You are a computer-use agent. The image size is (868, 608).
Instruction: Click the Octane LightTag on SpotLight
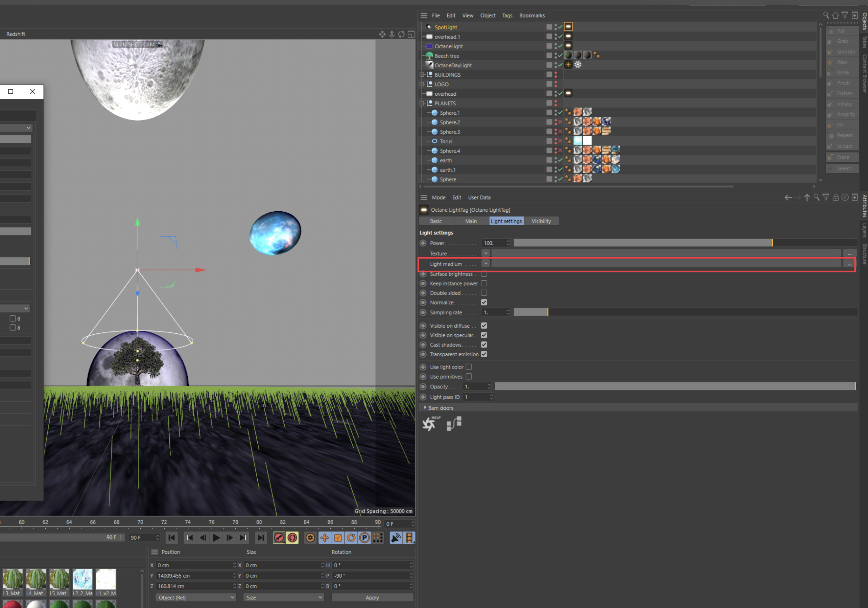(568, 27)
